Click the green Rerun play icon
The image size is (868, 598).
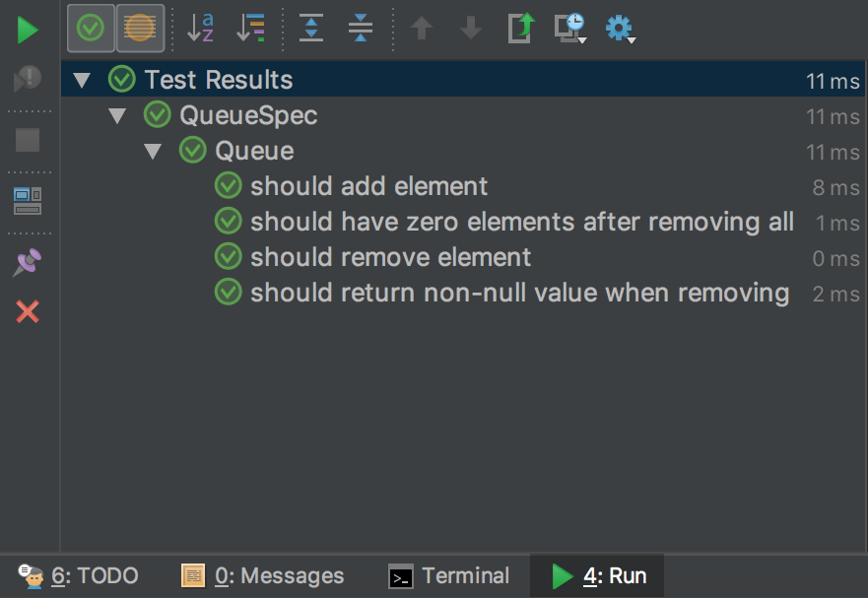(x=28, y=30)
